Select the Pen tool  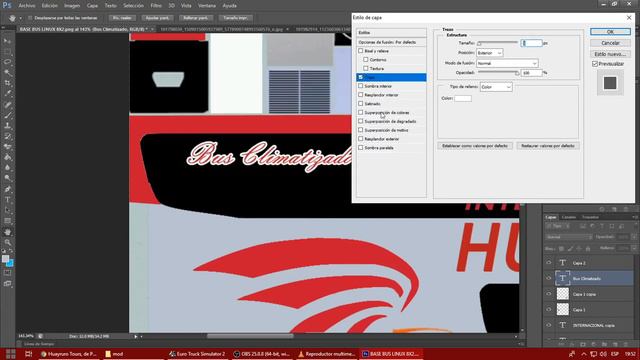click(7, 189)
